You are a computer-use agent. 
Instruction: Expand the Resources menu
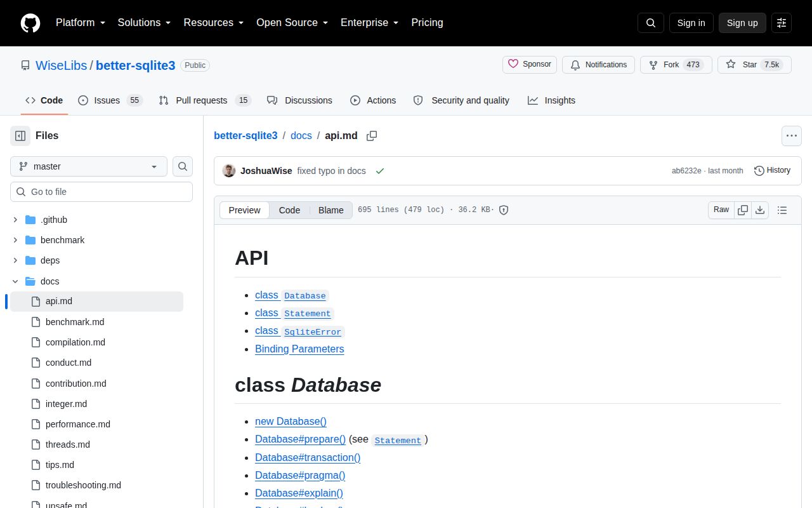pyautogui.click(x=214, y=23)
